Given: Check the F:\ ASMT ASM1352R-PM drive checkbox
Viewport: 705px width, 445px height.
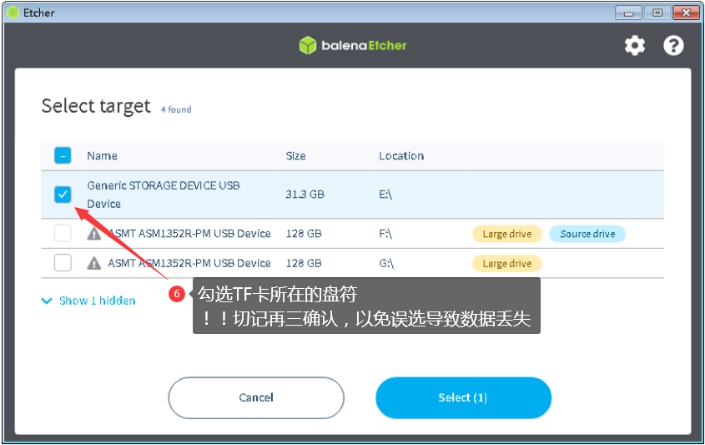Looking at the screenshot, I should point(62,233).
